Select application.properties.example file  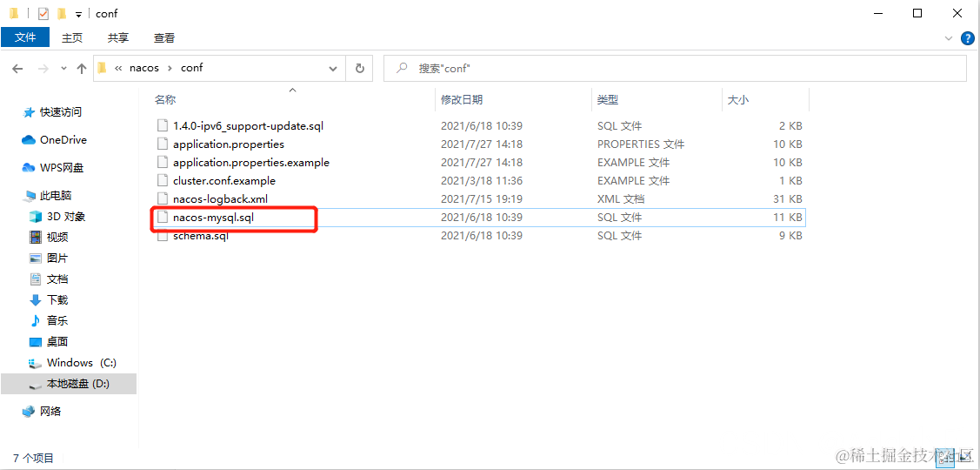coord(251,163)
